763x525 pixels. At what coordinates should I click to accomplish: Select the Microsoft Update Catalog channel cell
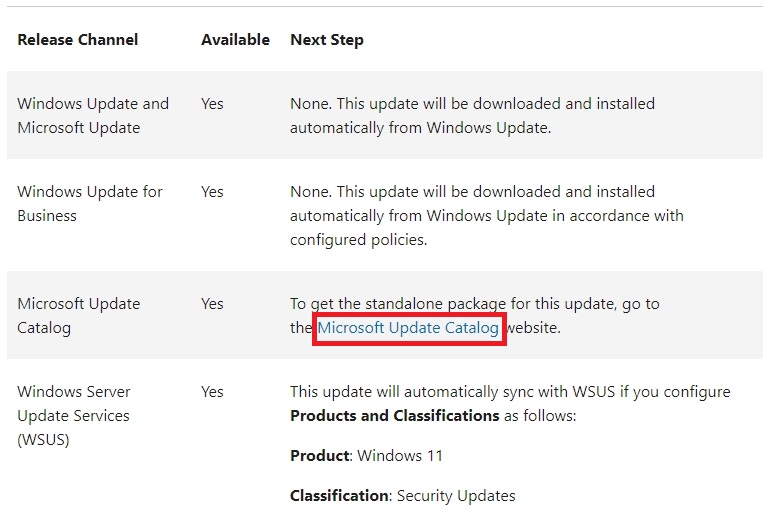click(x=78, y=315)
